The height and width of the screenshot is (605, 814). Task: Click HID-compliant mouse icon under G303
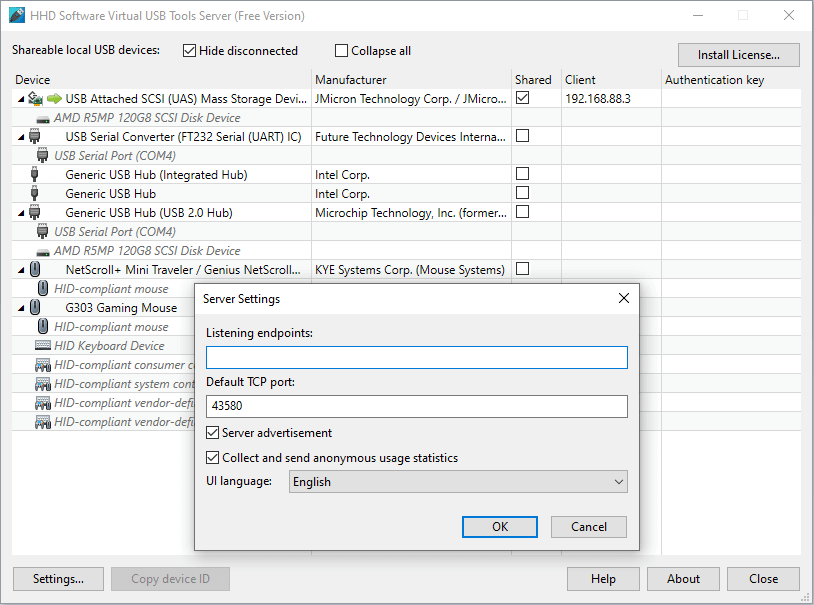click(43, 327)
